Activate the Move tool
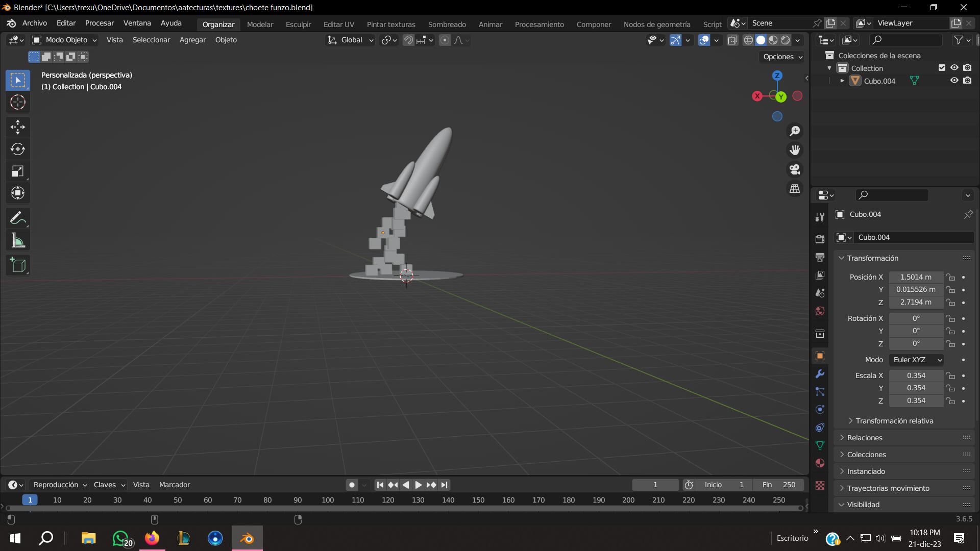The image size is (980, 551). (18, 127)
